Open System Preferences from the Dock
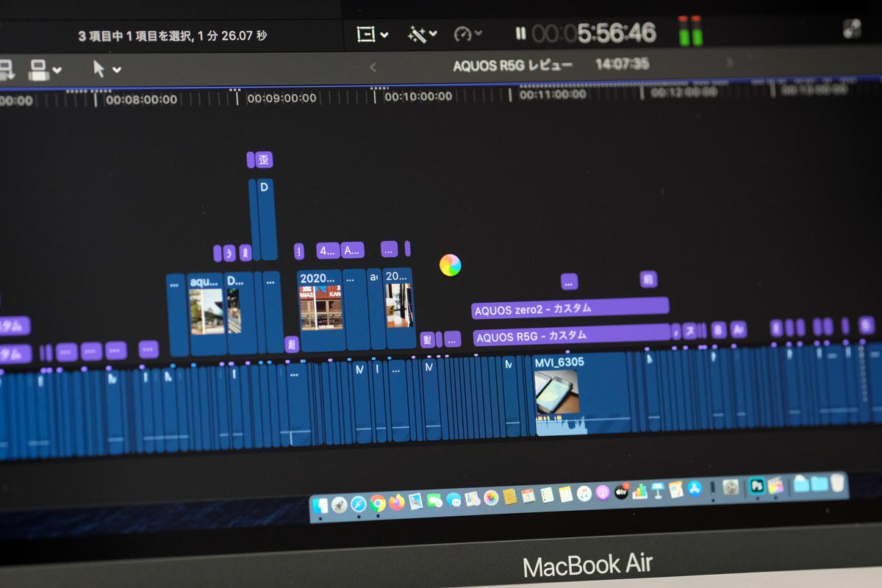The width and height of the screenshot is (882, 588). pyautogui.click(x=731, y=487)
